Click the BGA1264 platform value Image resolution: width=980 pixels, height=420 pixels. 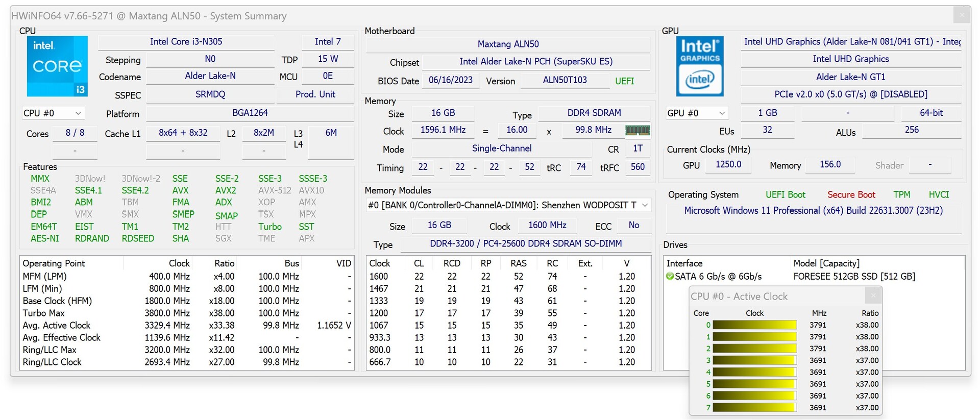[250, 113]
